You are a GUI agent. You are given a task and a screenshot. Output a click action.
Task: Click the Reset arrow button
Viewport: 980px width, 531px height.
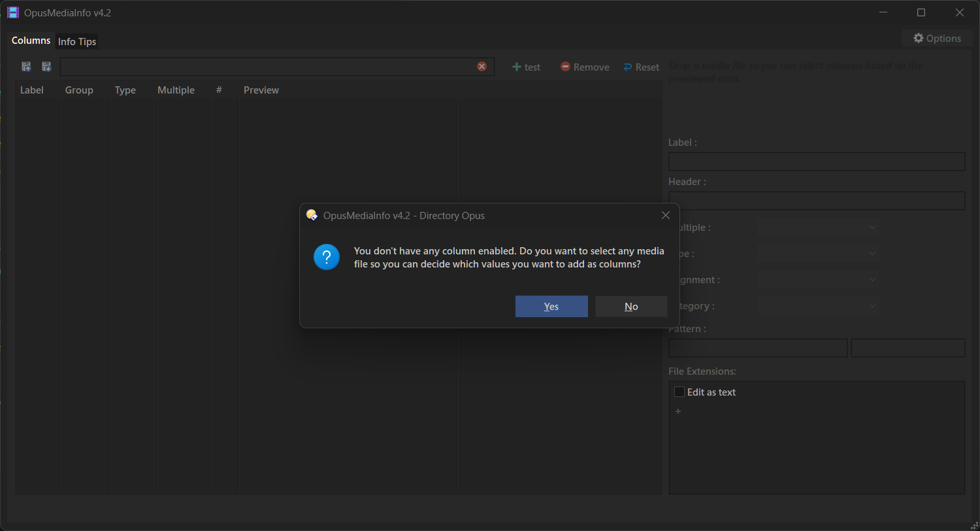coord(641,67)
